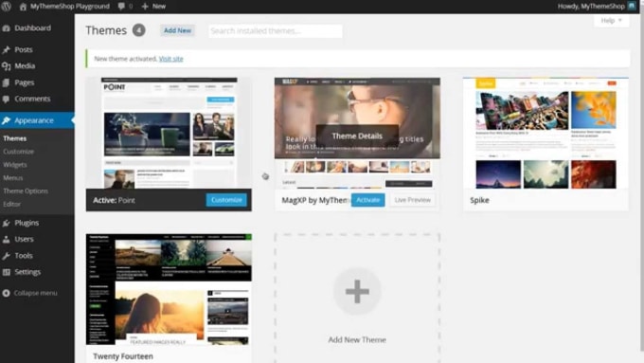Image resolution: width=644 pixels, height=363 pixels.
Task: Click the Point theme screenshot
Action: click(x=169, y=133)
